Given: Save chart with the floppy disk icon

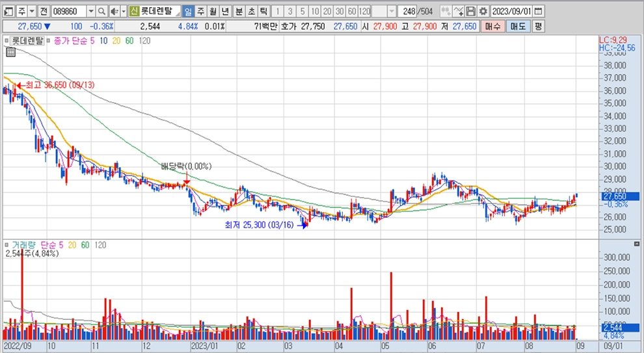Looking at the screenshot, I should pos(471,12).
